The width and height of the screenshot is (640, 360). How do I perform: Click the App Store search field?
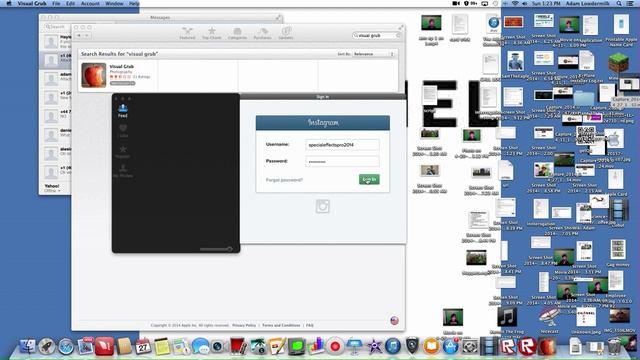pyautogui.click(x=376, y=36)
